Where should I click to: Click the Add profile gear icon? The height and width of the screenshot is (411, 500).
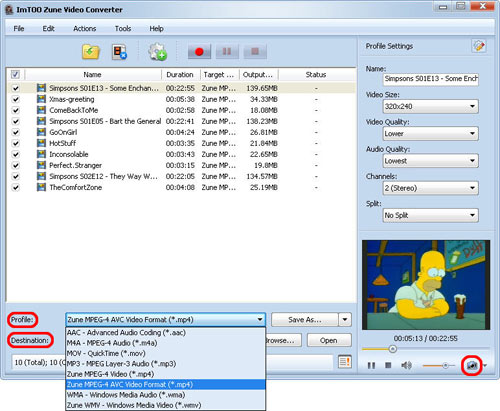tap(157, 52)
